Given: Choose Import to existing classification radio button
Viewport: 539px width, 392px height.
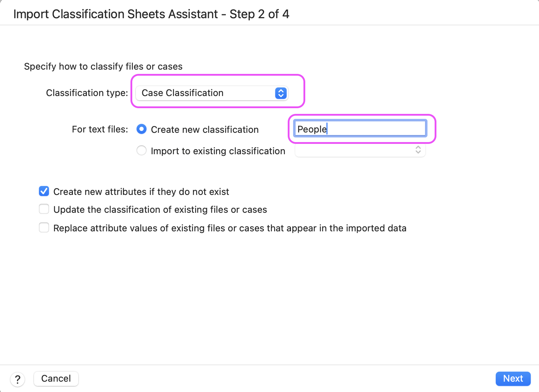Looking at the screenshot, I should (142, 151).
